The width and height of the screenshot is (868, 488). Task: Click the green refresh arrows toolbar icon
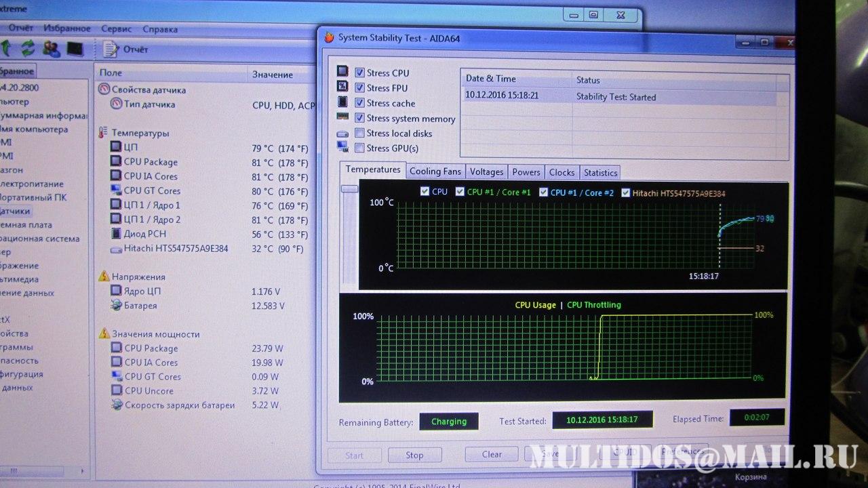click(28, 48)
